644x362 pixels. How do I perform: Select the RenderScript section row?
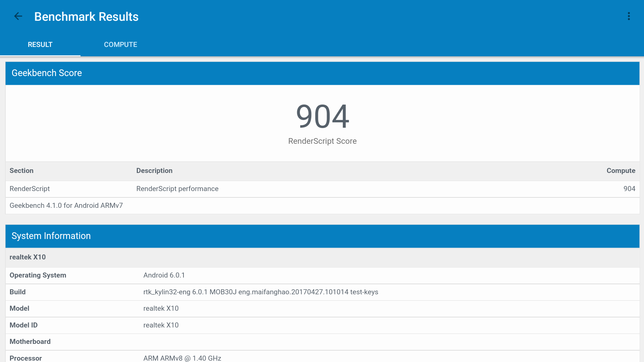pyautogui.click(x=30, y=189)
